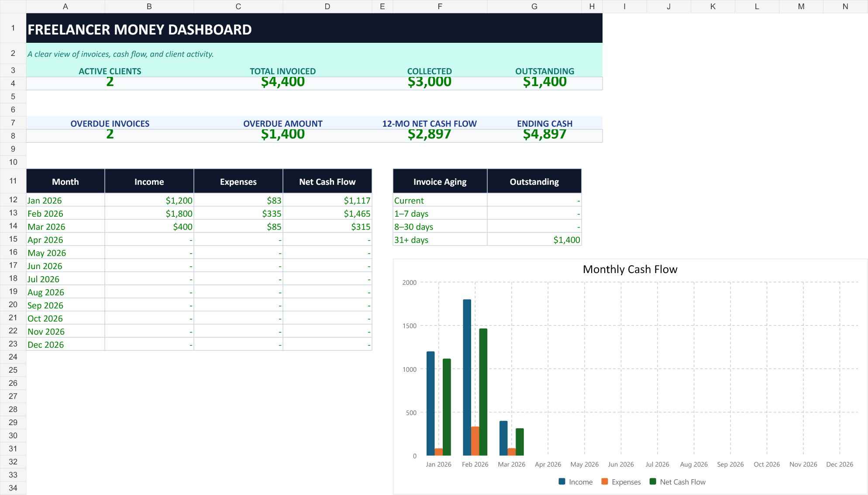Select column G header
This screenshot has width=868, height=495.
534,7
